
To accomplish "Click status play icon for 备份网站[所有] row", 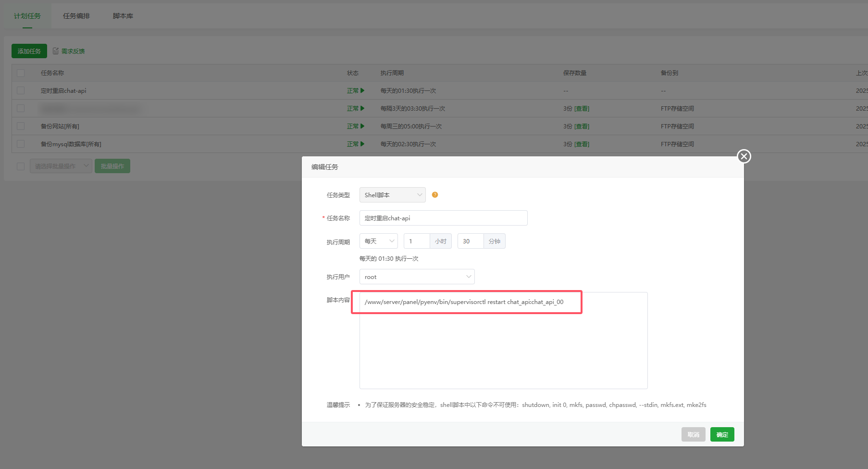I will pyautogui.click(x=362, y=126).
